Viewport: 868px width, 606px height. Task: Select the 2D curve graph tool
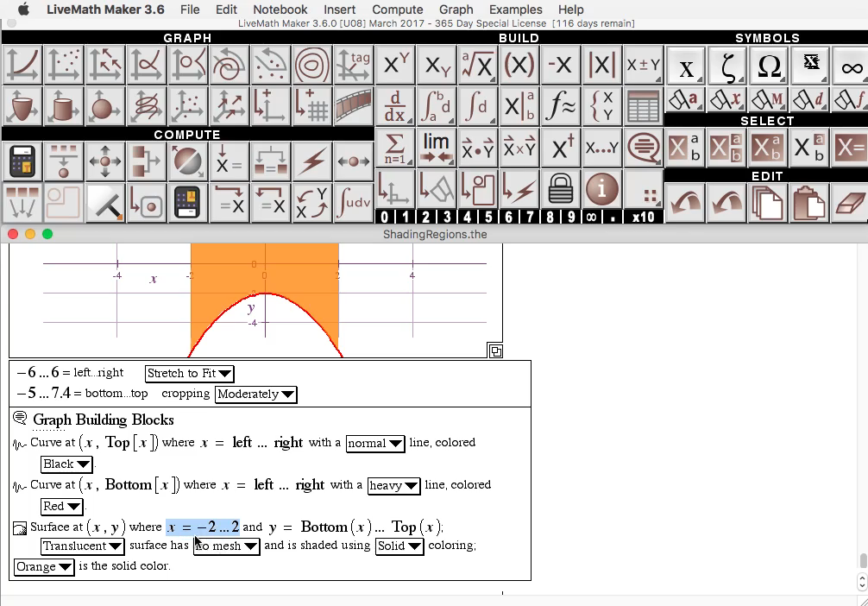[x=22, y=65]
